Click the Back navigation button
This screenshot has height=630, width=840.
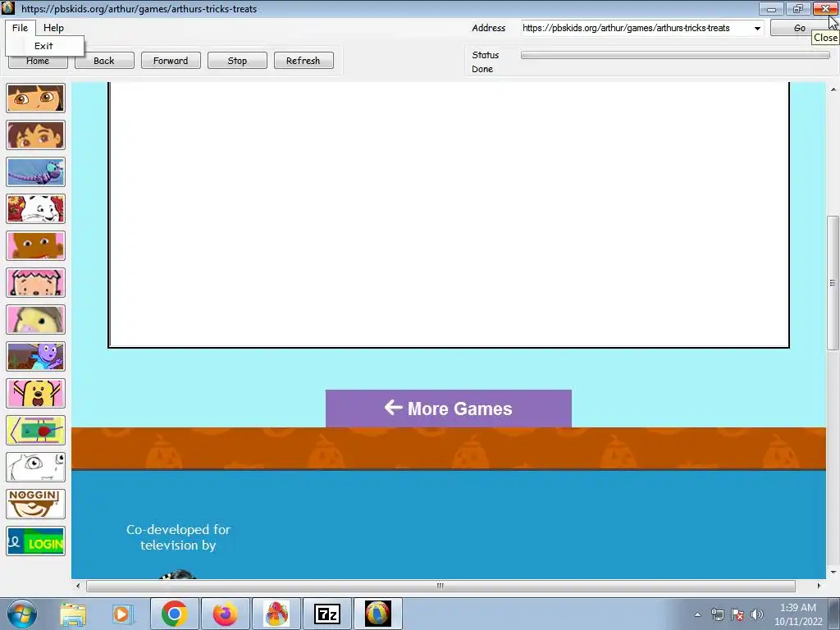104,61
